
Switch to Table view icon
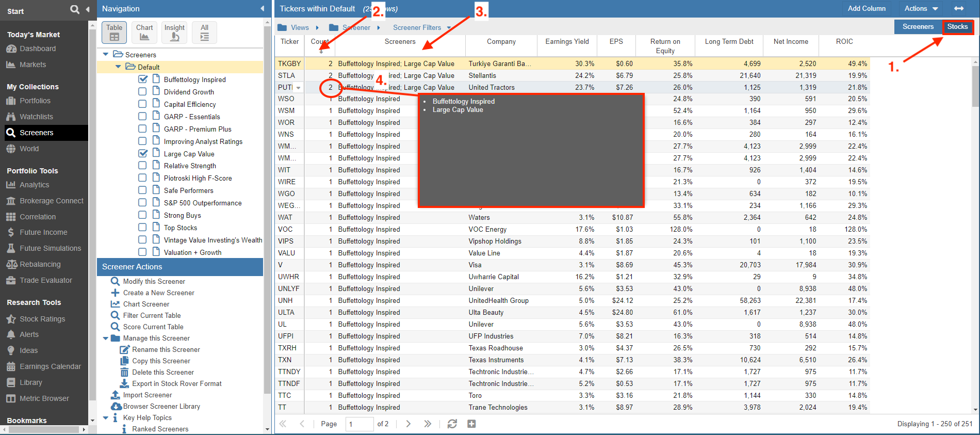click(x=115, y=32)
